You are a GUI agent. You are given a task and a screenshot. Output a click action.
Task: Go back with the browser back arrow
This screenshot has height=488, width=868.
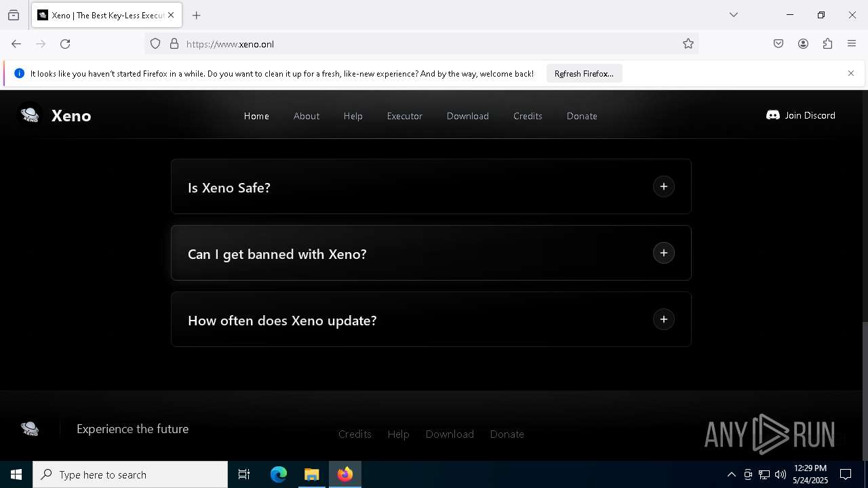coord(16,44)
